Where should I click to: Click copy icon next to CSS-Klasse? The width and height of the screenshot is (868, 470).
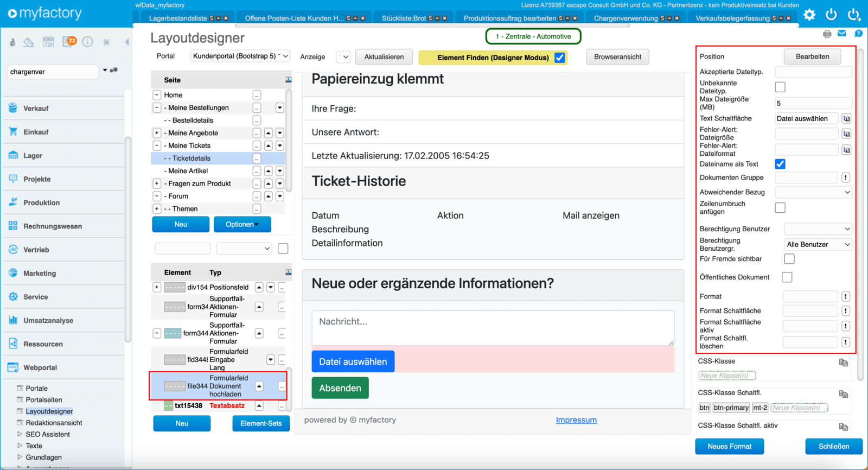843,363
